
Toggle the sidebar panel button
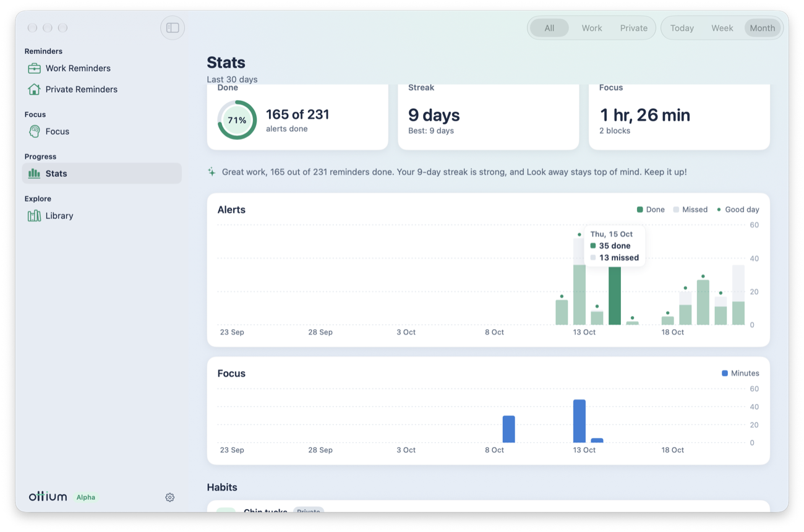click(x=173, y=28)
